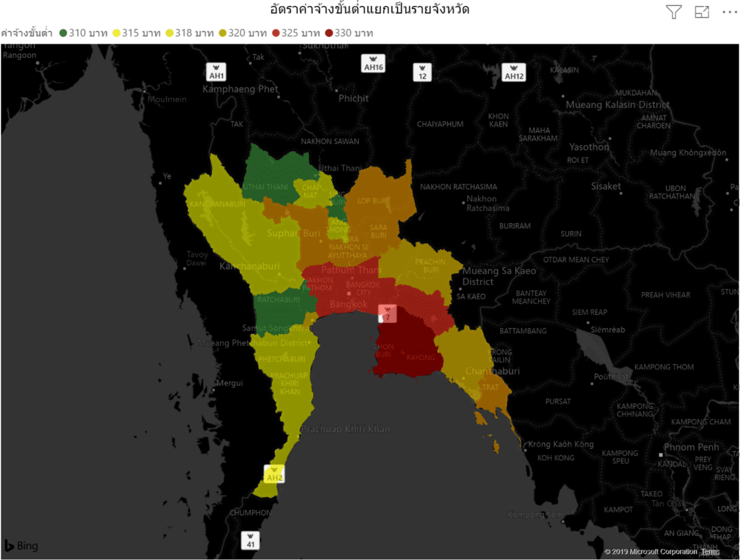Click the AH1 highway shield marker
Viewport: 741px width, 560px height.
216,73
